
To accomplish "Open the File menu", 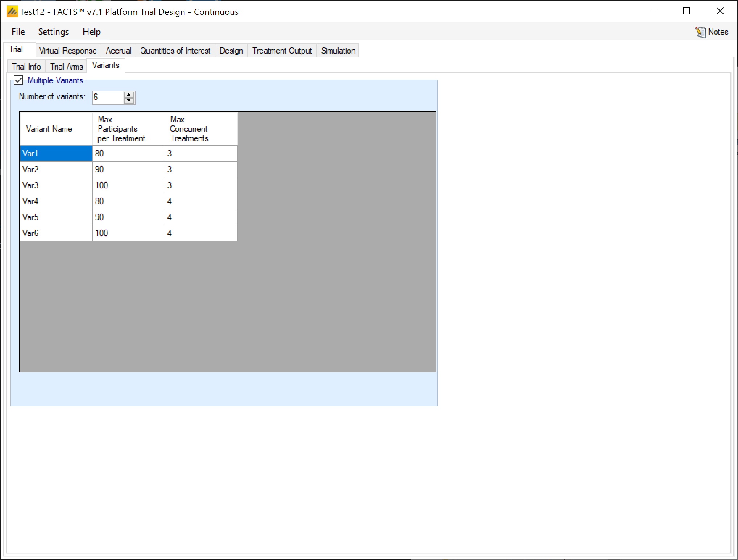I will (x=18, y=32).
